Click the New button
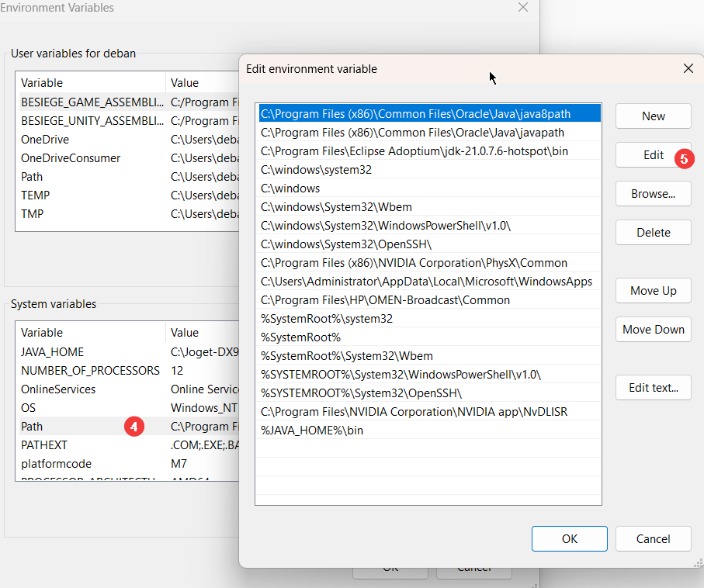 [654, 116]
